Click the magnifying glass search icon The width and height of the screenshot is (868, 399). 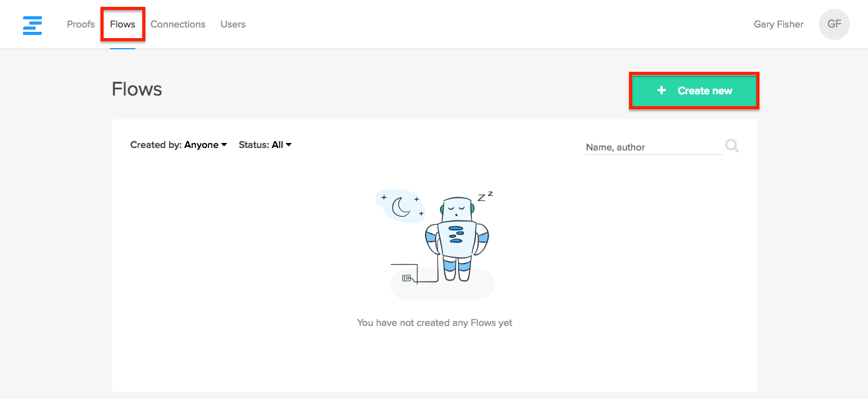732,146
